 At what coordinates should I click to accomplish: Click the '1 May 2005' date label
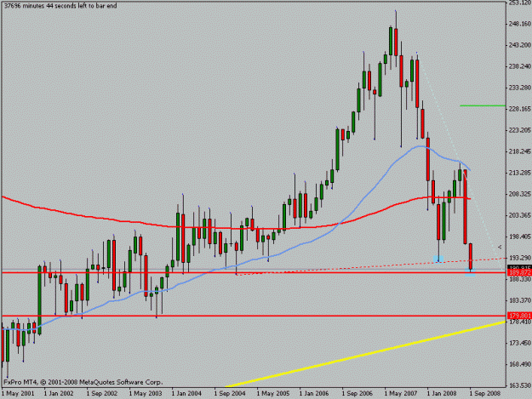pyautogui.click(x=273, y=394)
